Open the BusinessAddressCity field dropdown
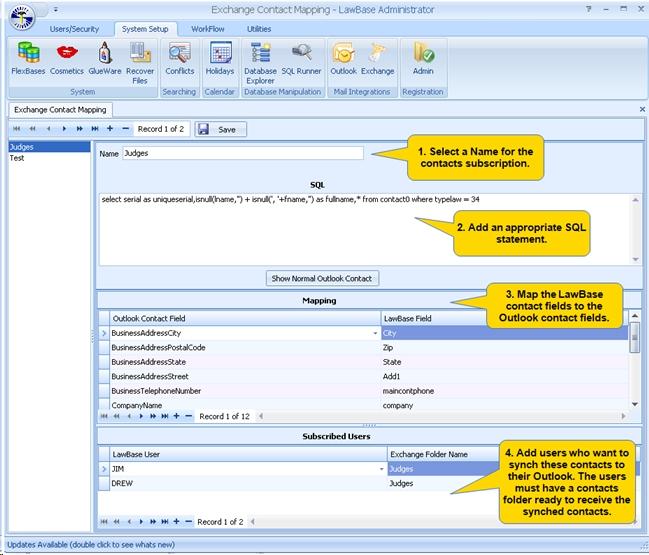Viewport: 649px width, 555px height. point(375,333)
